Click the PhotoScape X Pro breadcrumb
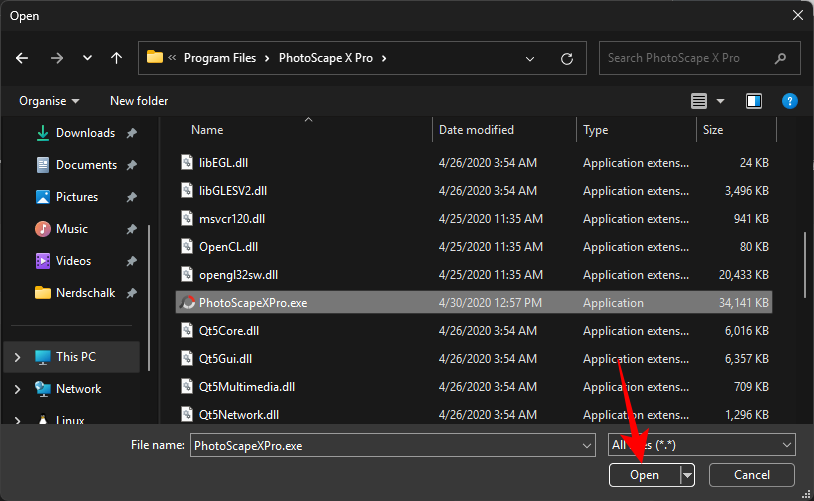The image size is (814, 501). pyautogui.click(x=325, y=58)
